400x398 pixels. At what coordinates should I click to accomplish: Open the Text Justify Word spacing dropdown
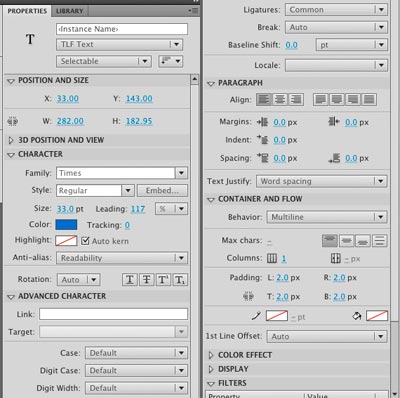(x=322, y=181)
